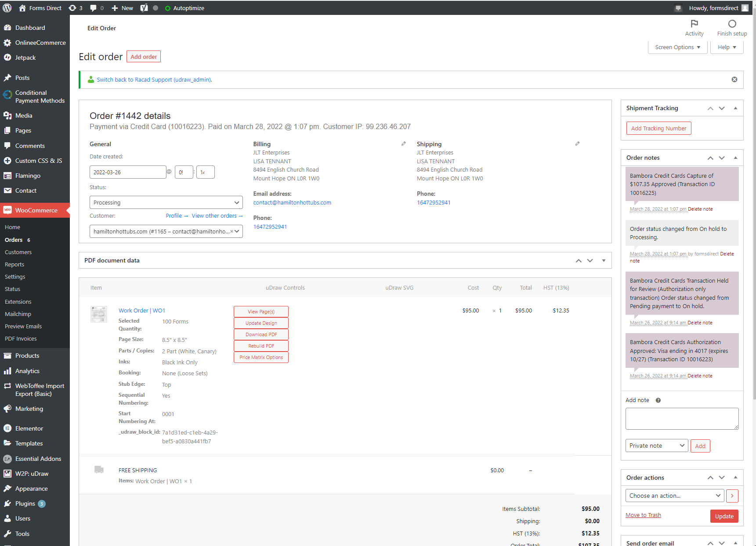Expand the Choose an action dropdown
This screenshot has width=756, height=546.
(x=674, y=496)
